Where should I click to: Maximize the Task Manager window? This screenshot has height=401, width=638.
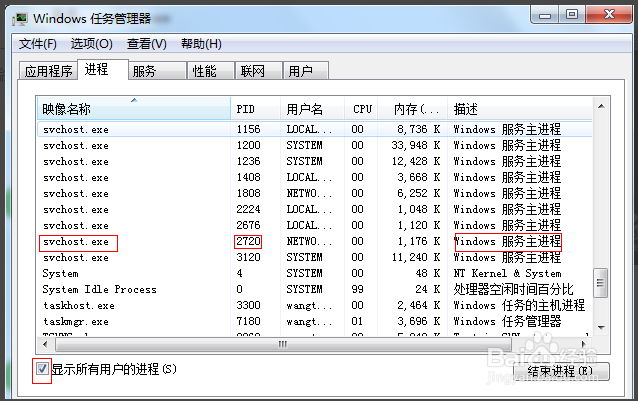[571, 15]
